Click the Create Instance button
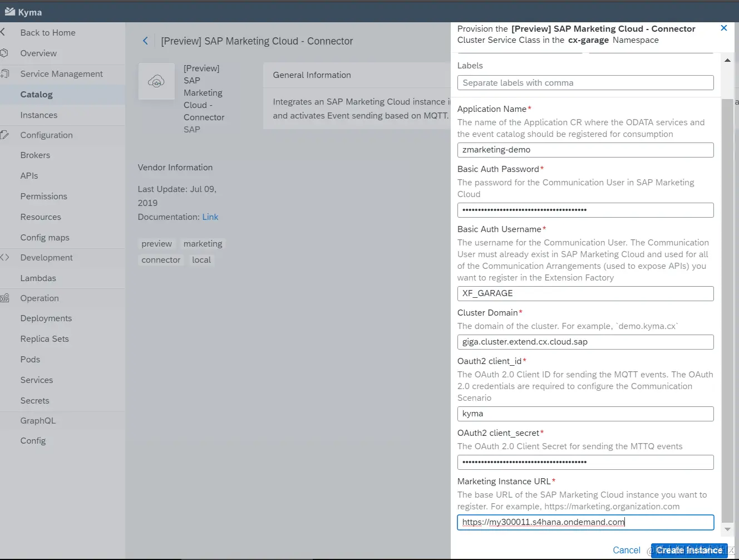 [689, 550]
